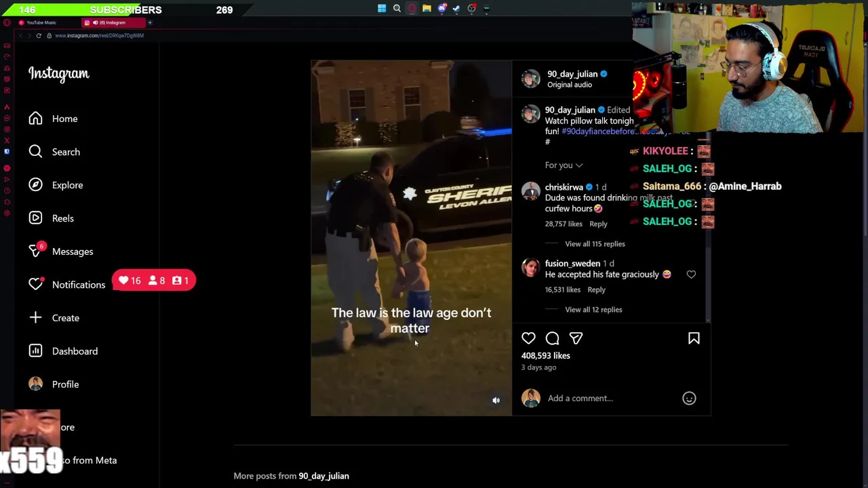Open 90_day_julian profile from post header
868x488 pixels.
(x=572, y=74)
